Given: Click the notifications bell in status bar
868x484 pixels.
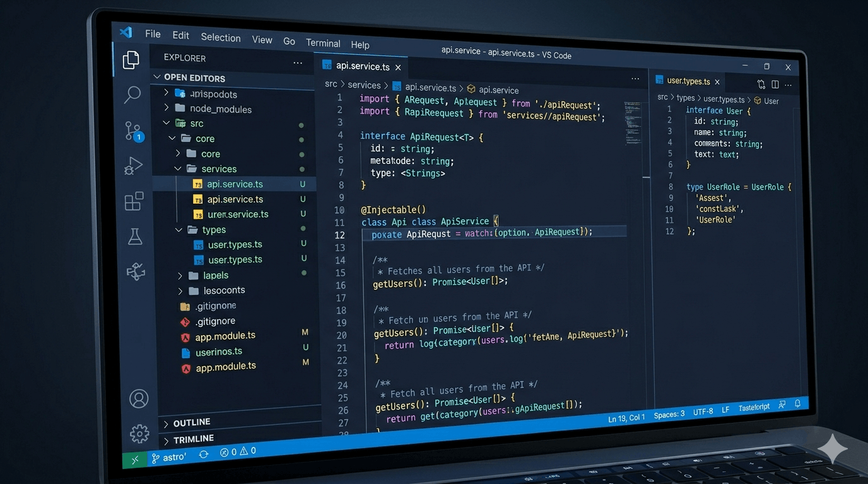Looking at the screenshot, I should click(x=797, y=403).
